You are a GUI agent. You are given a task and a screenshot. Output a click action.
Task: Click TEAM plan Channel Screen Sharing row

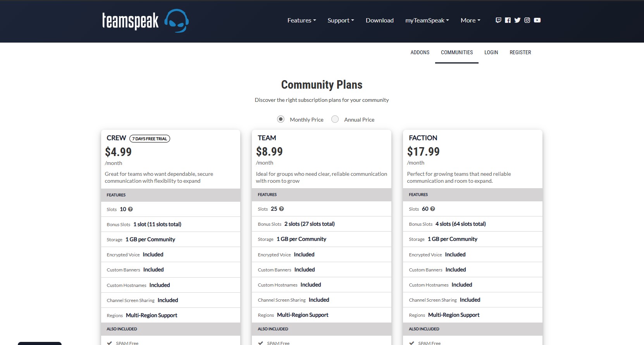click(x=322, y=300)
